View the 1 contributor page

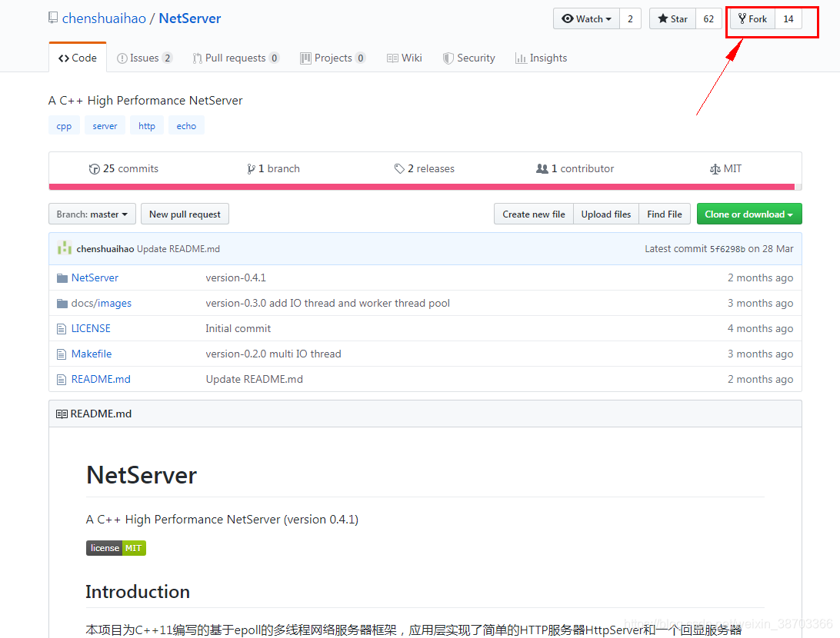click(x=575, y=168)
